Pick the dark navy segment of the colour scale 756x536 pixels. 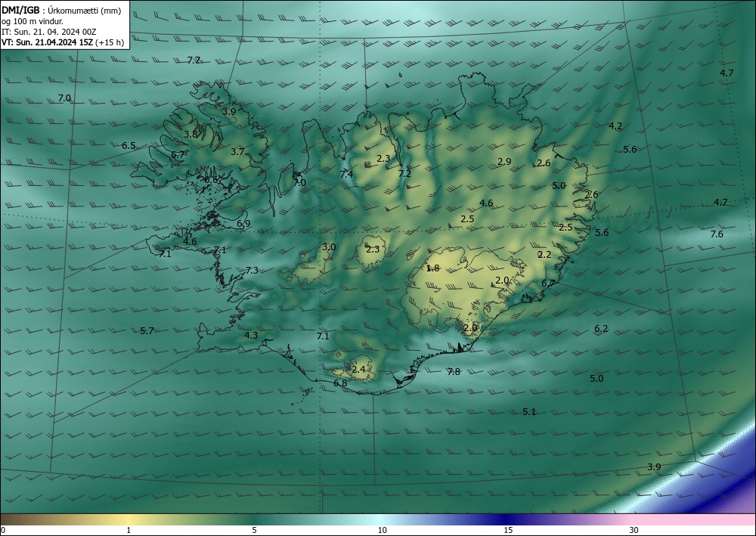pos(507,519)
